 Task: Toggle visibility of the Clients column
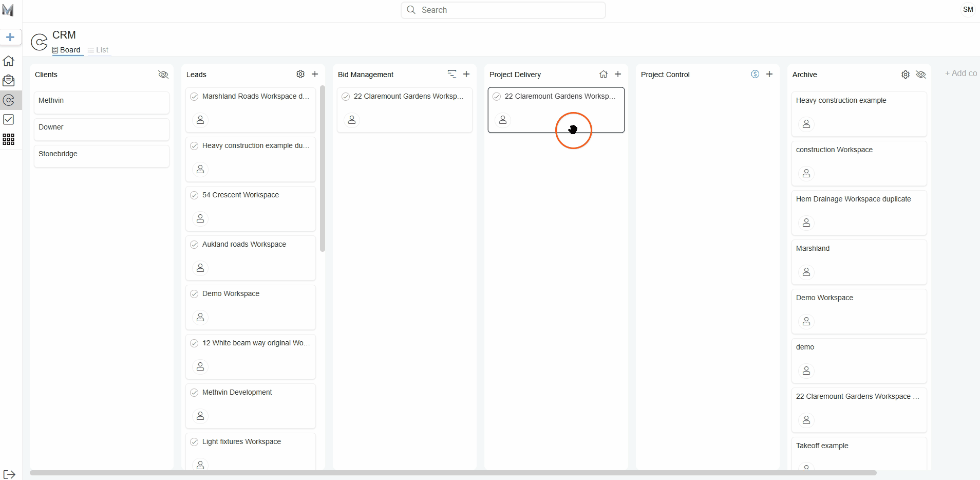pos(163,75)
